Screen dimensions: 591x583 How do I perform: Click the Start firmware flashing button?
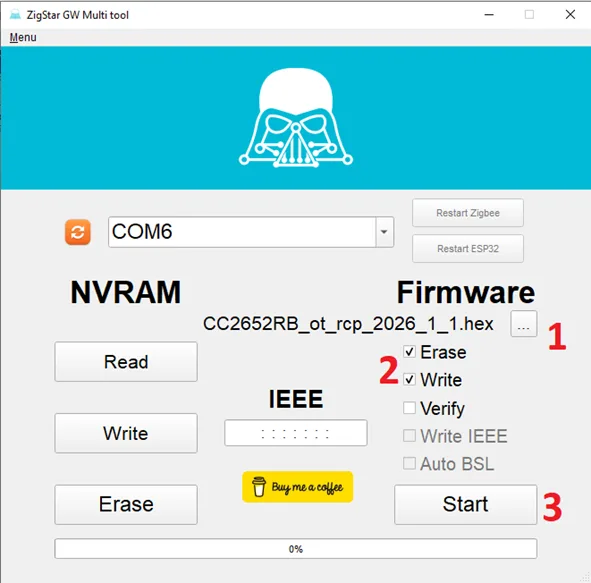tap(465, 504)
